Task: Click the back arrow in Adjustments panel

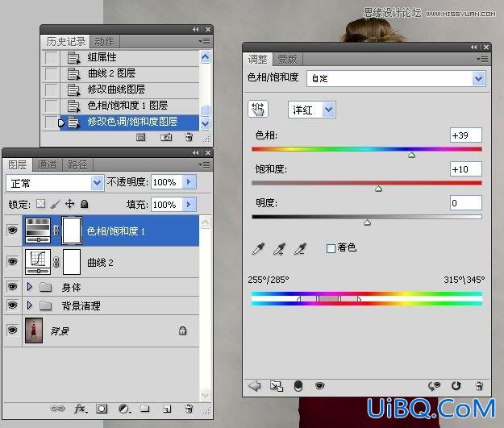Action: (255, 385)
